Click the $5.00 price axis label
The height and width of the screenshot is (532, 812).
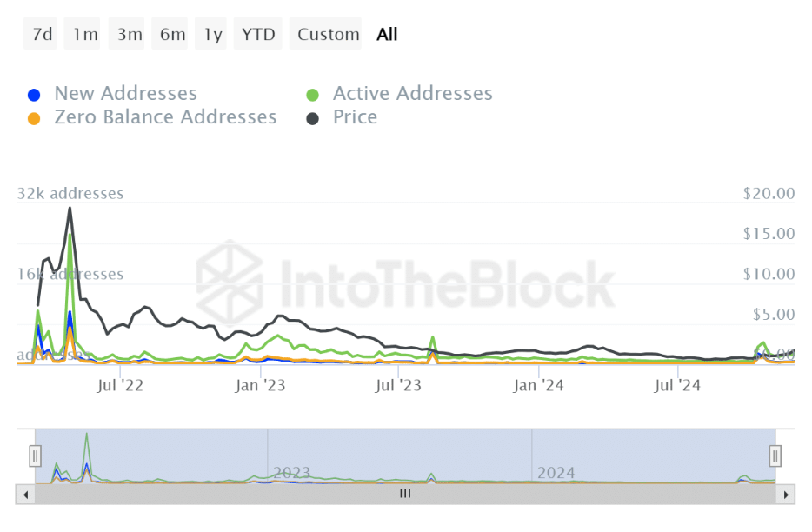coord(774,314)
